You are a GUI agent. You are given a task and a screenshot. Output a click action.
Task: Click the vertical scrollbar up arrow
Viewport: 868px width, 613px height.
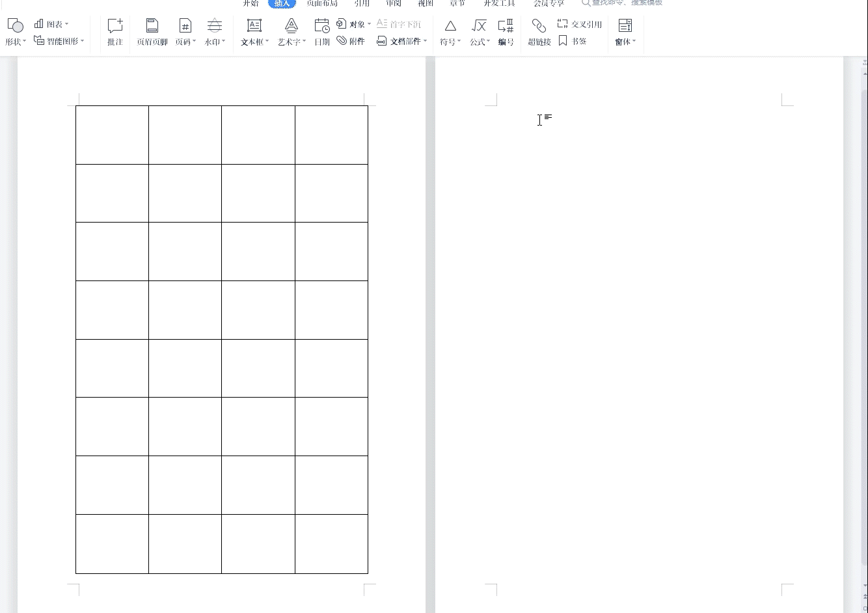pyautogui.click(x=864, y=63)
